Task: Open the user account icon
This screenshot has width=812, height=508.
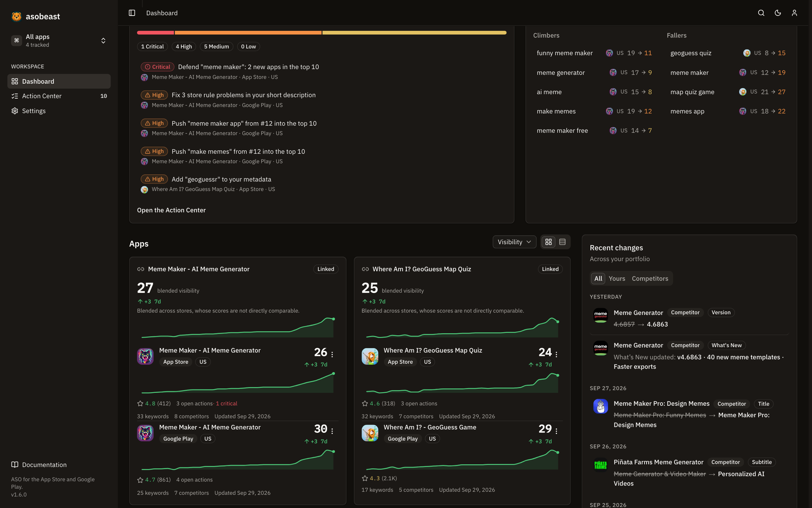Action: [x=794, y=13]
